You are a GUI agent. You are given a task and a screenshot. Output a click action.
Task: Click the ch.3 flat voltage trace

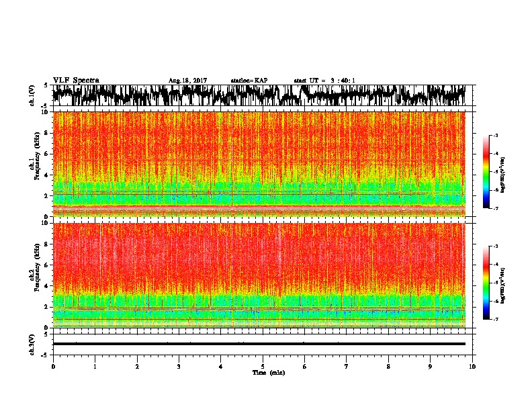(259, 344)
